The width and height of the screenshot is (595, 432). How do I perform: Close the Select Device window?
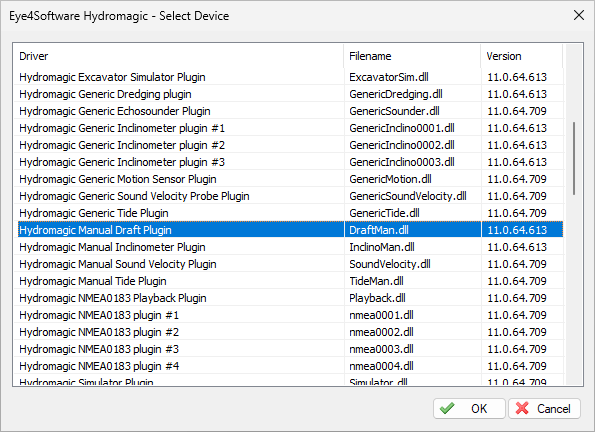(x=579, y=16)
